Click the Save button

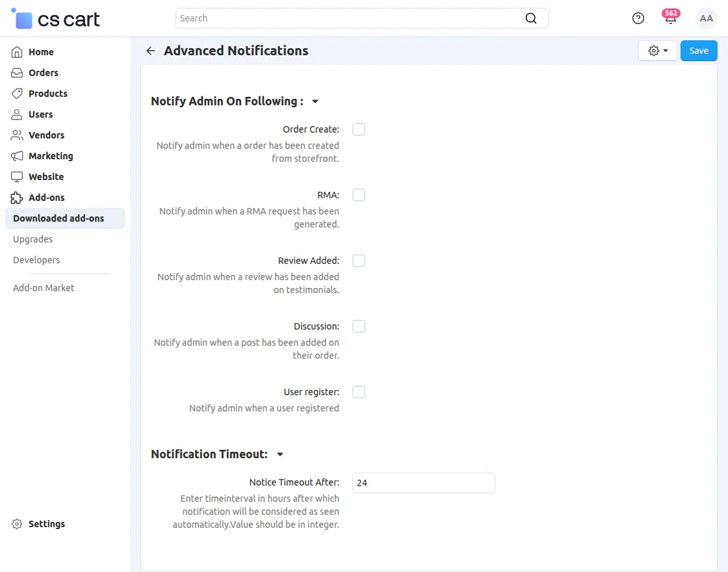[x=698, y=50]
